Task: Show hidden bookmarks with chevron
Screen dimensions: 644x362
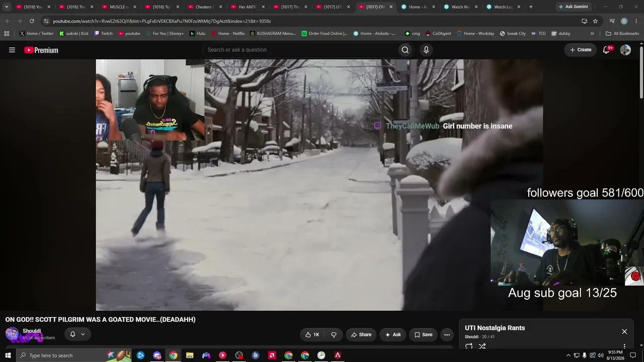Action: pyautogui.click(x=592, y=34)
